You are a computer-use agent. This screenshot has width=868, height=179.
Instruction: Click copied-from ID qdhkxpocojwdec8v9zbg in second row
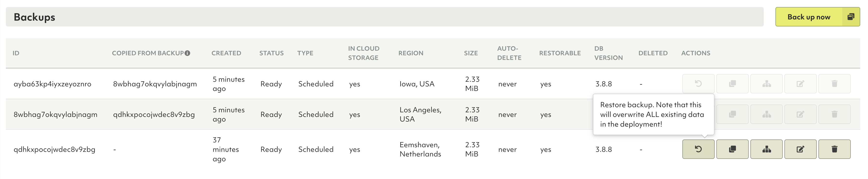point(154,114)
